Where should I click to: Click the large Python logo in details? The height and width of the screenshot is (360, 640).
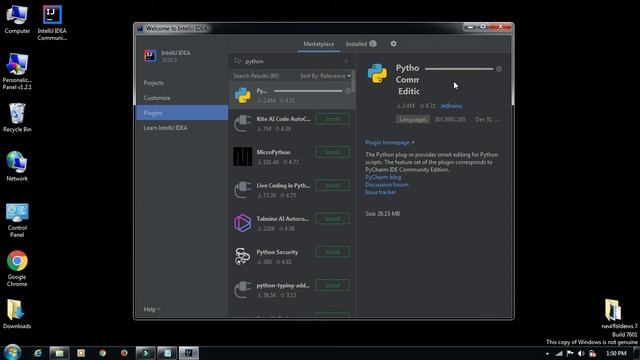tap(378, 73)
